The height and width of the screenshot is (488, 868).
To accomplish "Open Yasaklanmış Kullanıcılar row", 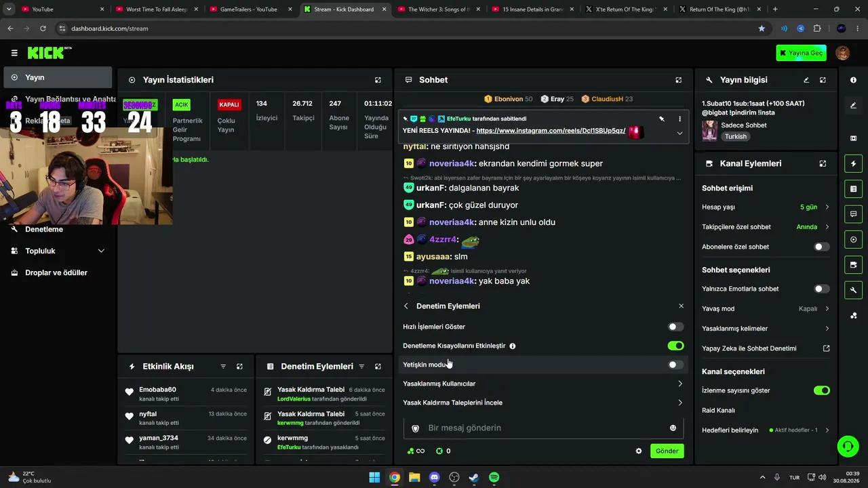I will click(543, 384).
